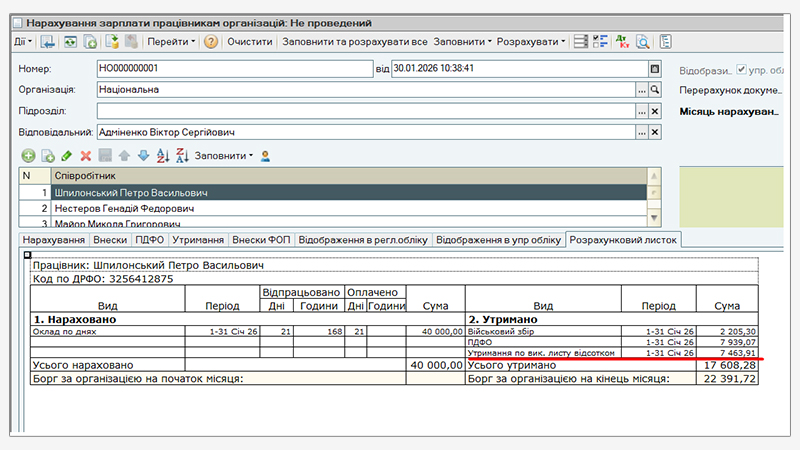Screen dimensions: 800x450
Task: Expand the Розрахувати dropdown in toolbar
Action: pyautogui.click(x=531, y=42)
